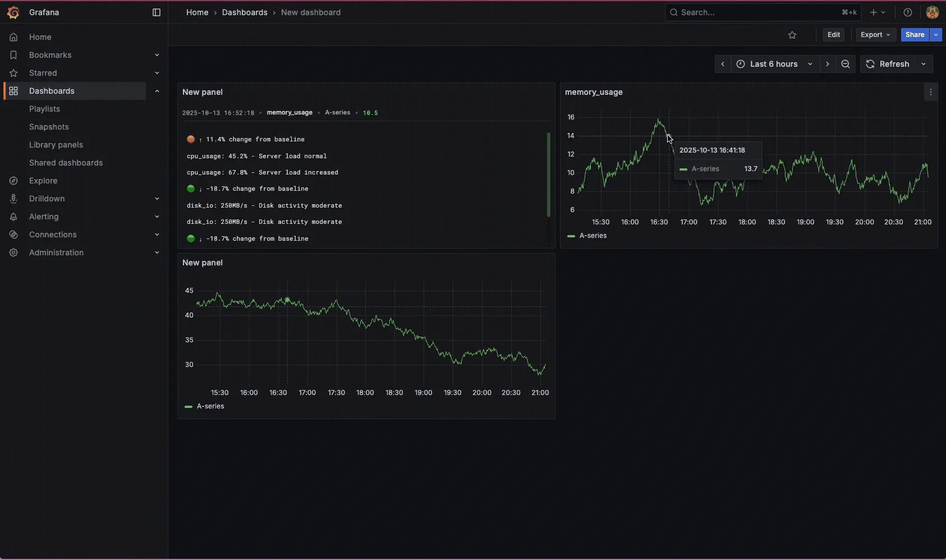Click the zoom out magnifier on the time range
Screen dimensions: 946x560
[x=846, y=64]
